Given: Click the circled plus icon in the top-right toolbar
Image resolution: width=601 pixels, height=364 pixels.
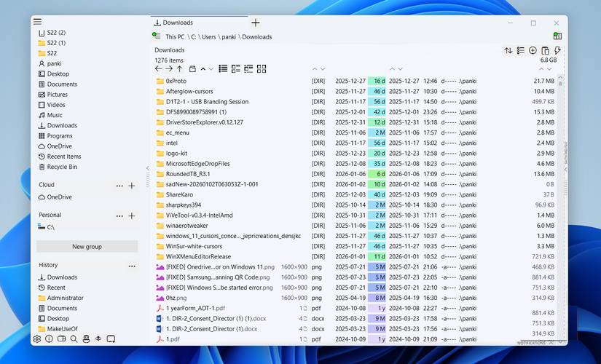Looking at the screenshot, I should [x=533, y=50].
